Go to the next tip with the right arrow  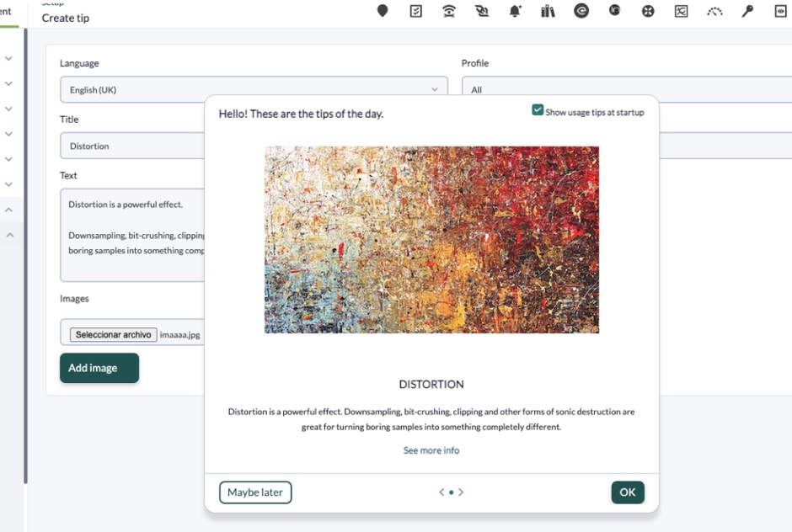pyautogui.click(x=461, y=492)
